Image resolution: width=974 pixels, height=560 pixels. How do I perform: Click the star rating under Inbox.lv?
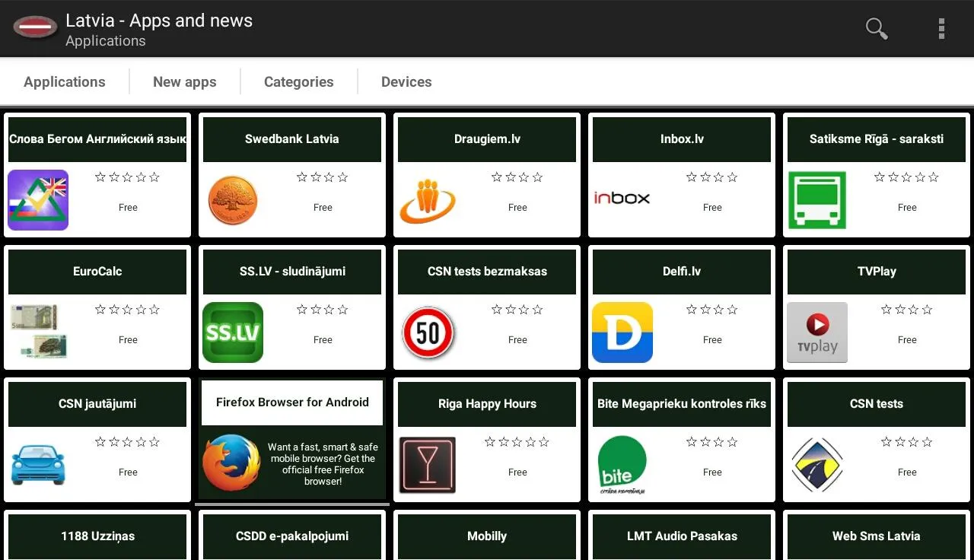(x=712, y=177)
